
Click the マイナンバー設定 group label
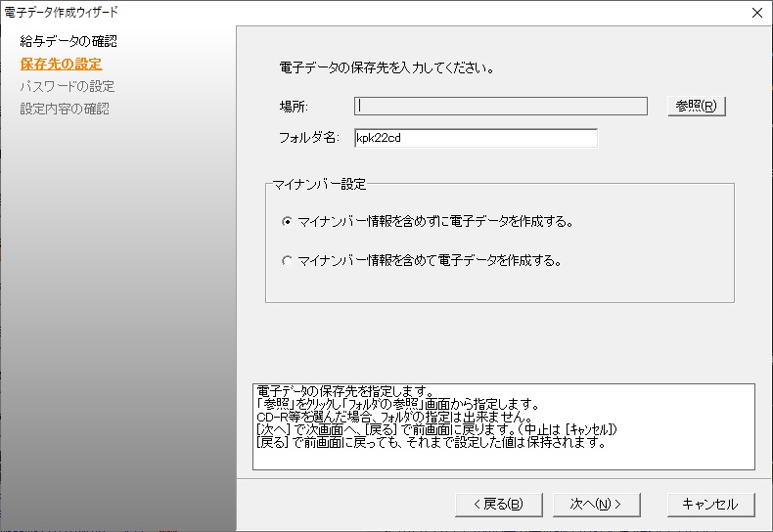(x=319, y=184)
